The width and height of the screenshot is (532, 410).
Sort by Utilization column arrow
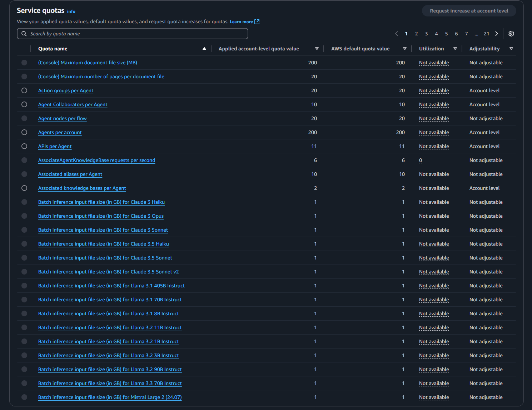(x=455, y=49)
